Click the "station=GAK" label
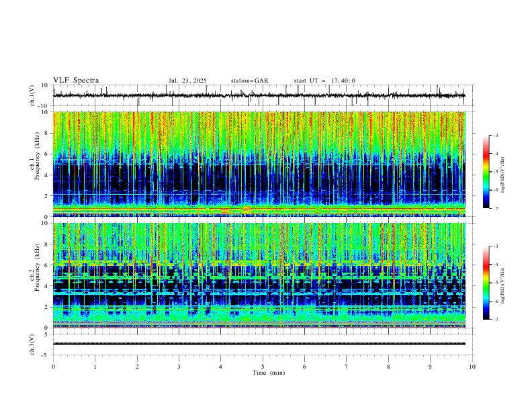 pos(250,81)
